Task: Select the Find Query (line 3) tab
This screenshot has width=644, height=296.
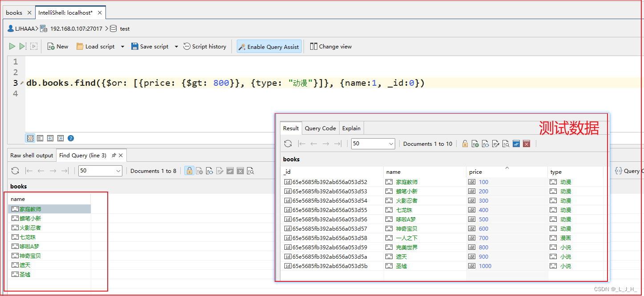Action: 83,155
